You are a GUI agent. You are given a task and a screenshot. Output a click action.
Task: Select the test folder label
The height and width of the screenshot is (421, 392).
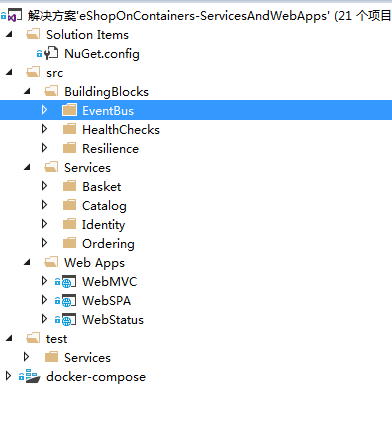tap(56, 339)
